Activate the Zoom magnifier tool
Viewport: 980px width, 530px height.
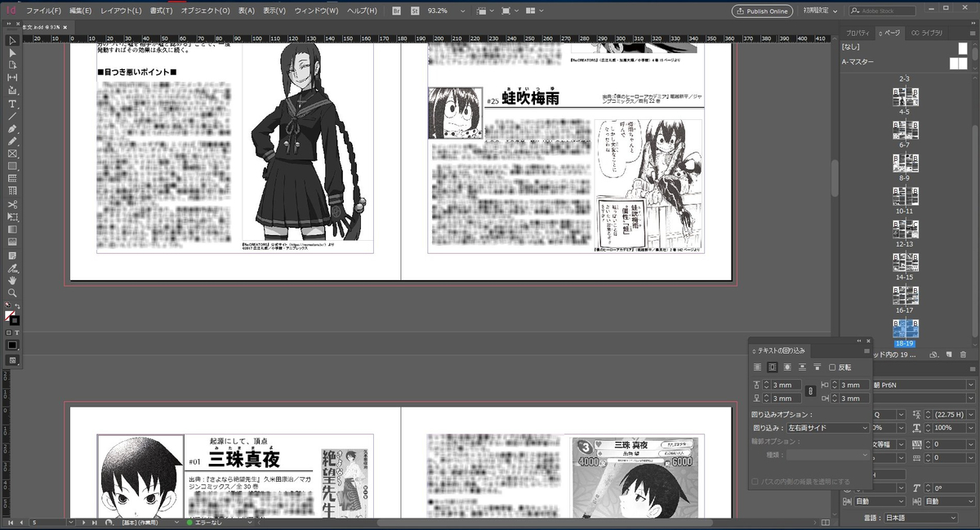coord(12,292)
